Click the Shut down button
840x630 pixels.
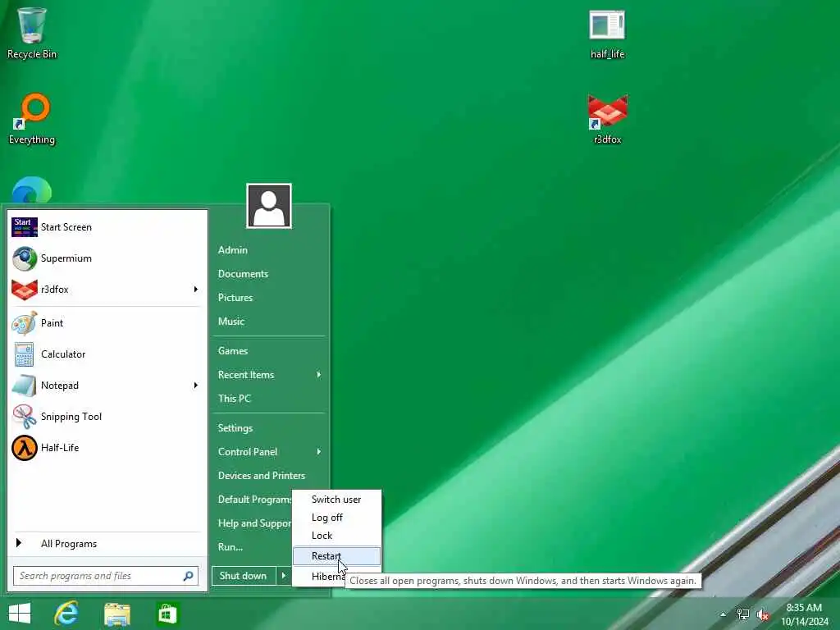[244, 576]
